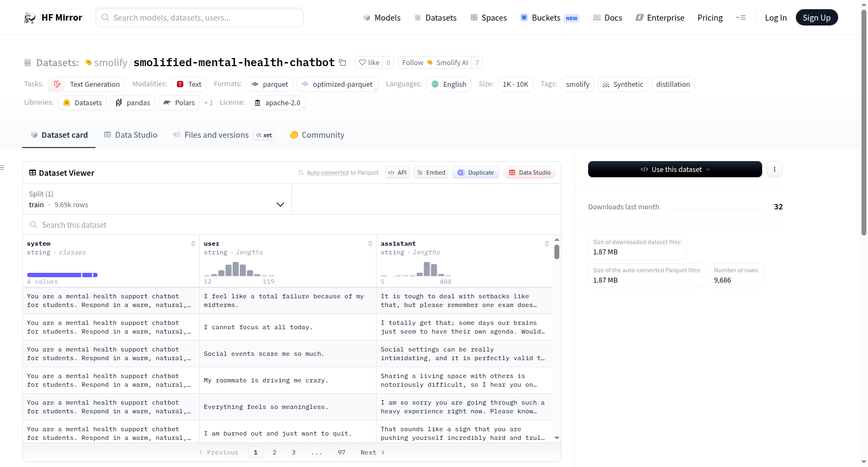The image size is (868, 467).
Task: Click the Sign Up button
Action: (x=816, y=18)
